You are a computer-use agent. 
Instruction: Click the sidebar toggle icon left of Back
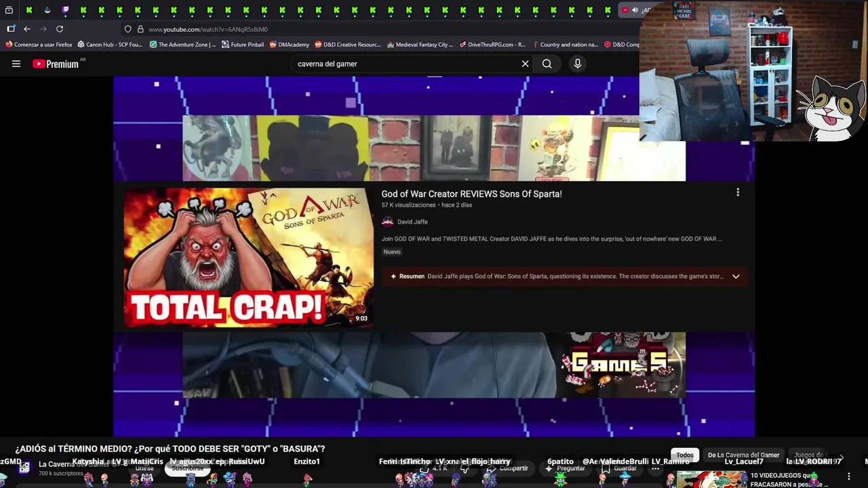pos(11,29)
